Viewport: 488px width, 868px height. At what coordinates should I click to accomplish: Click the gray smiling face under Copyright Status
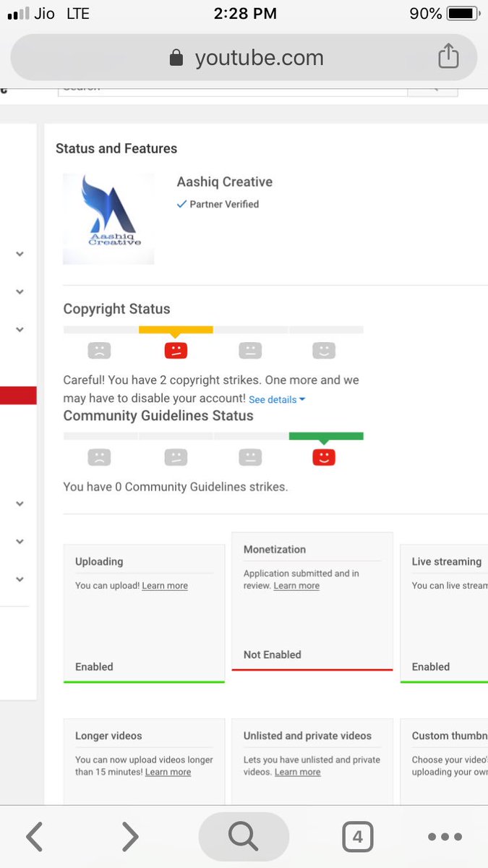coord(324,351)
